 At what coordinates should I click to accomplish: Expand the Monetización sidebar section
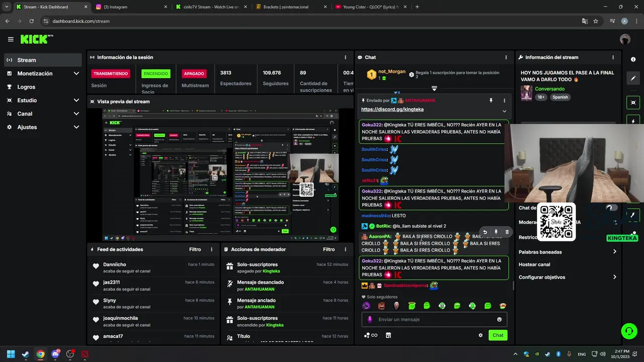76,73
